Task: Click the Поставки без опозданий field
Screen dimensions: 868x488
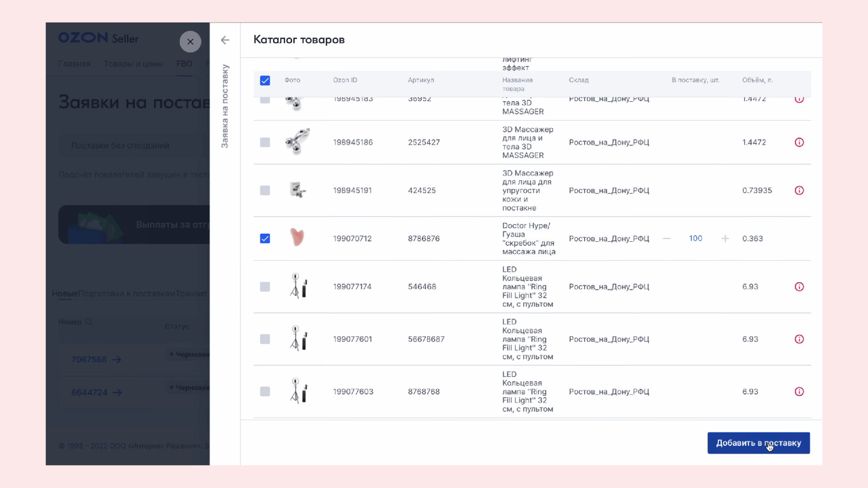Action: (x=134, y=145)
